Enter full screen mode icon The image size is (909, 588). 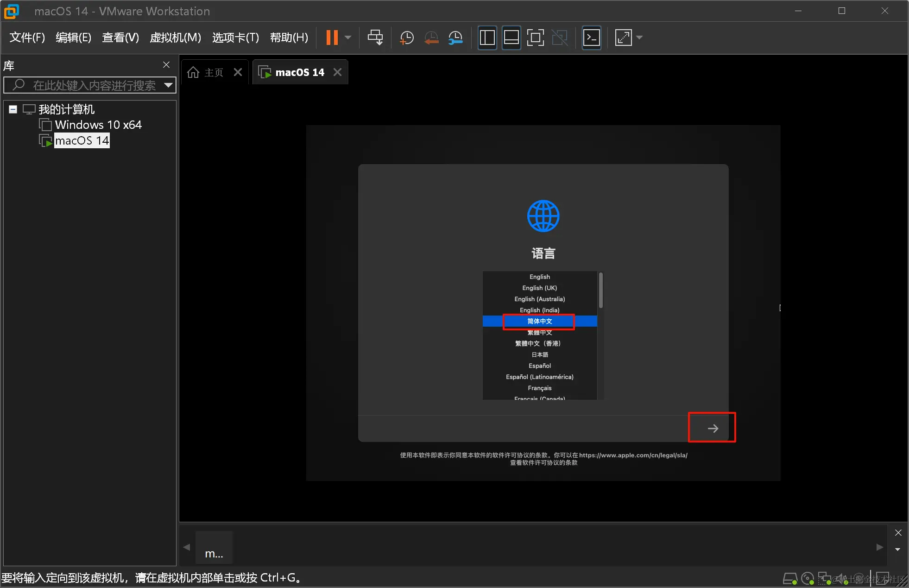535,38
